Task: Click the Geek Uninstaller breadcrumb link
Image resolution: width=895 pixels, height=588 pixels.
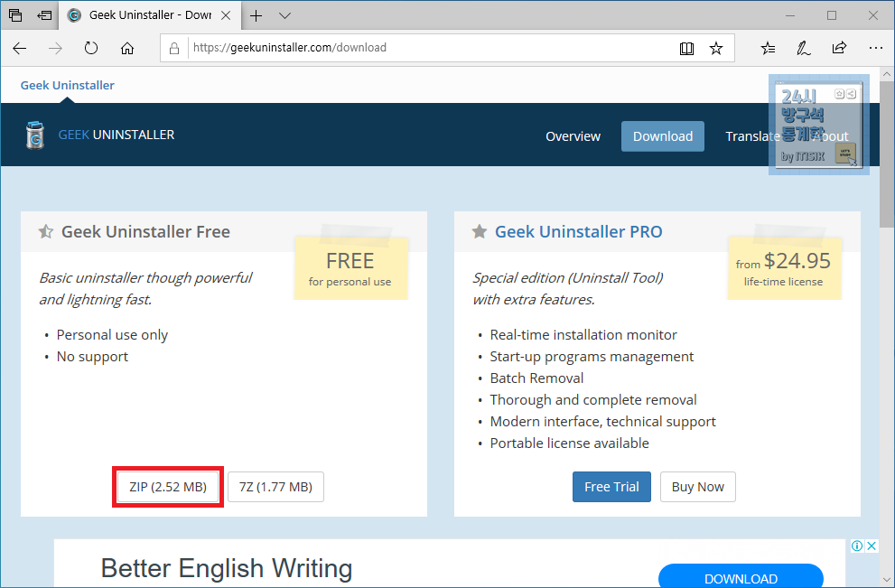Action: (x=68, y=85)
